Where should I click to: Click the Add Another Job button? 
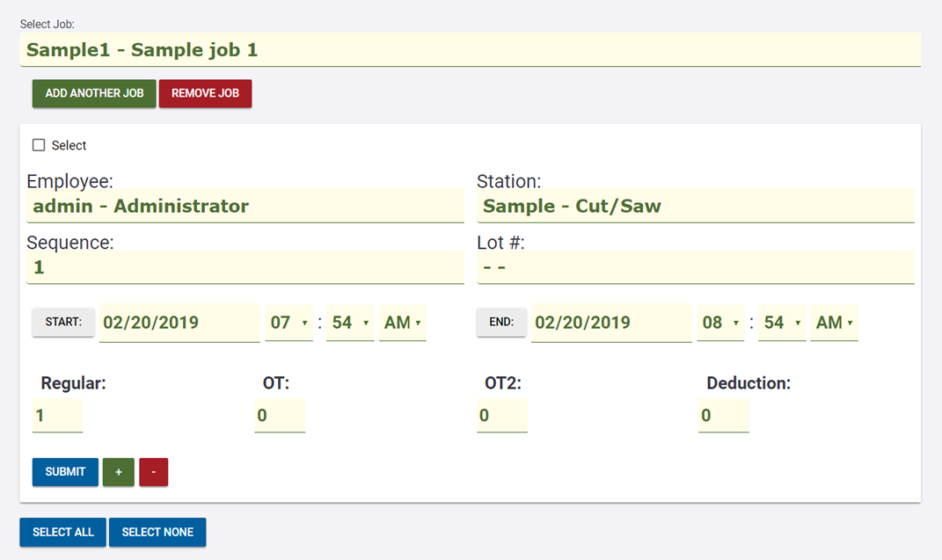94,93
